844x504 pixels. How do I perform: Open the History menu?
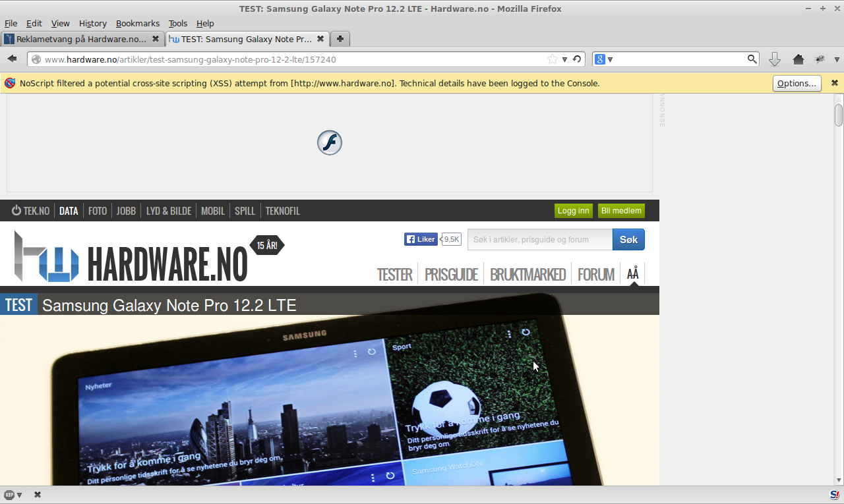pyautogui.click(x=92, y=23)
